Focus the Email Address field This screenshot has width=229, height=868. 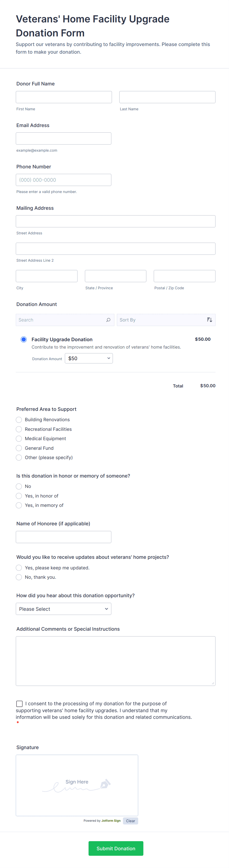(x=63, y=139)
